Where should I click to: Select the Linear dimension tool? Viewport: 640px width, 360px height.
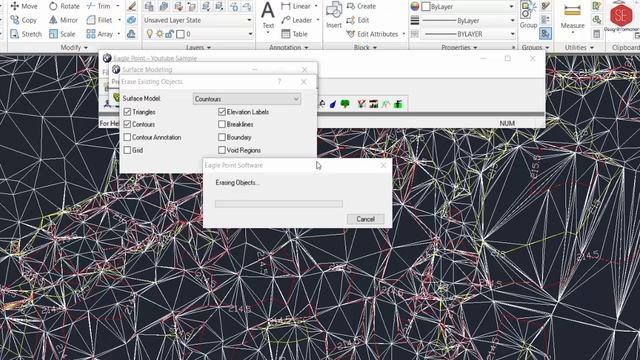tap(296, 6)
